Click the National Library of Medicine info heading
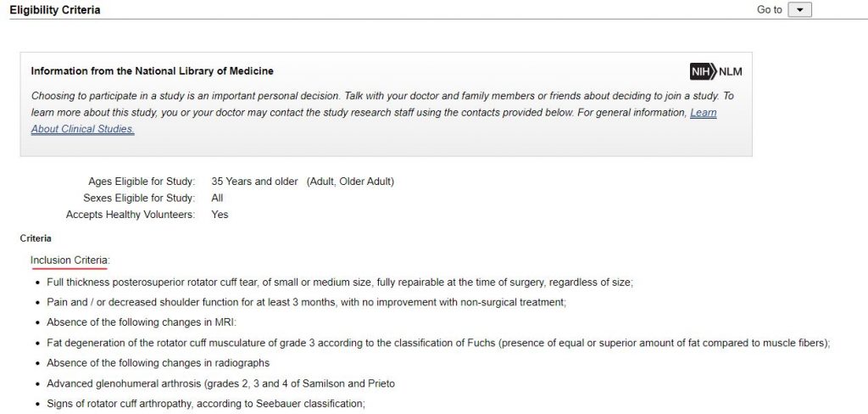Screen dimensions: 868x414 (152, 71)
